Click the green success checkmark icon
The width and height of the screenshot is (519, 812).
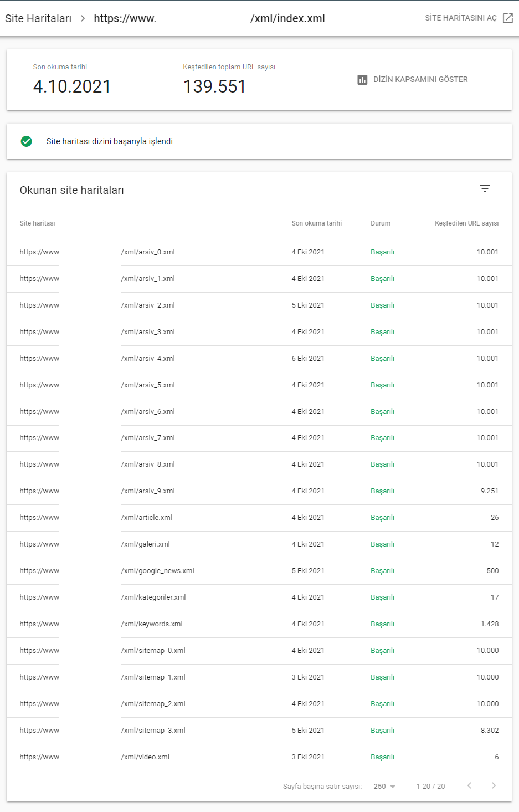pyautogui.click(x=26, y=141)
